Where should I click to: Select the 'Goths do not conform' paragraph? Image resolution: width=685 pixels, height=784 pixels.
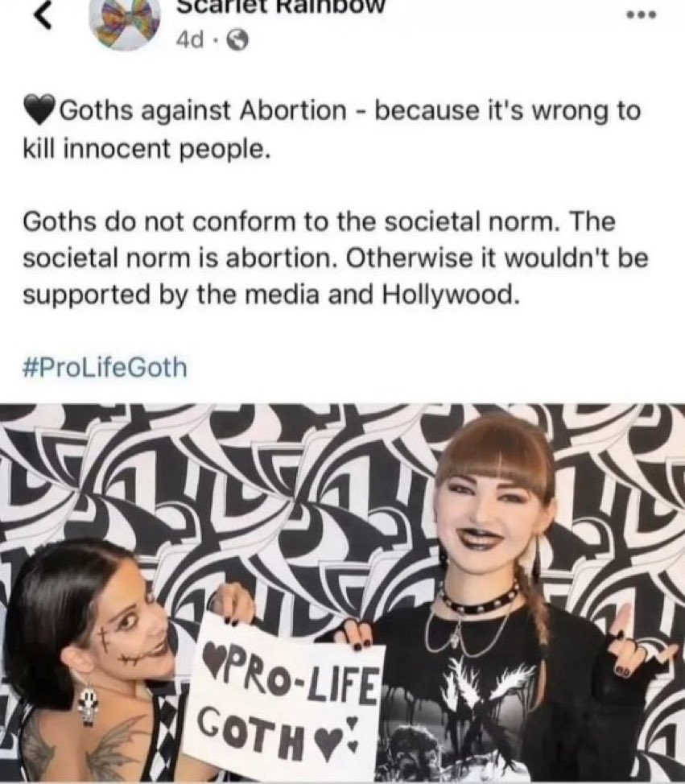point(336,258)
